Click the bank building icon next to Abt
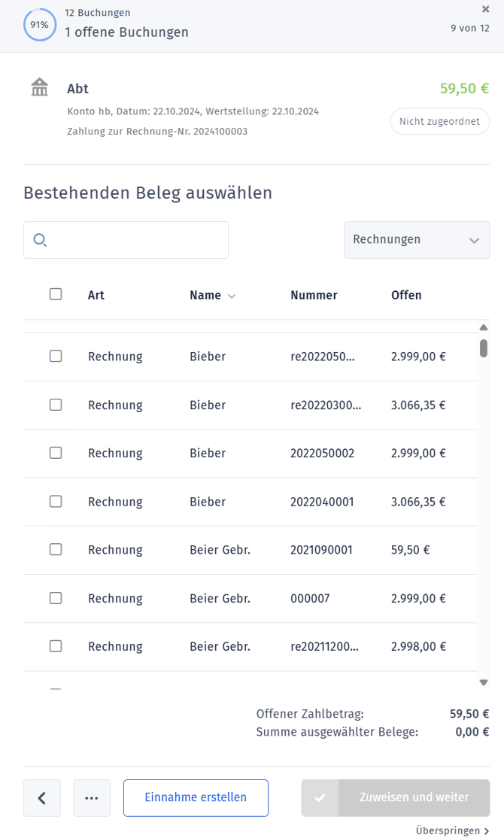This screenshot has height=838, width=504. coord(40,87)
